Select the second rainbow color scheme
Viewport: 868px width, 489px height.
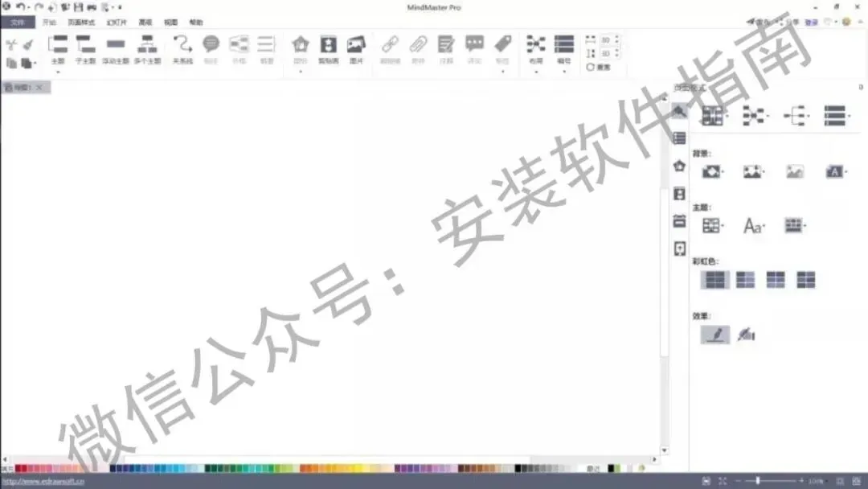[x=745, y=280]
